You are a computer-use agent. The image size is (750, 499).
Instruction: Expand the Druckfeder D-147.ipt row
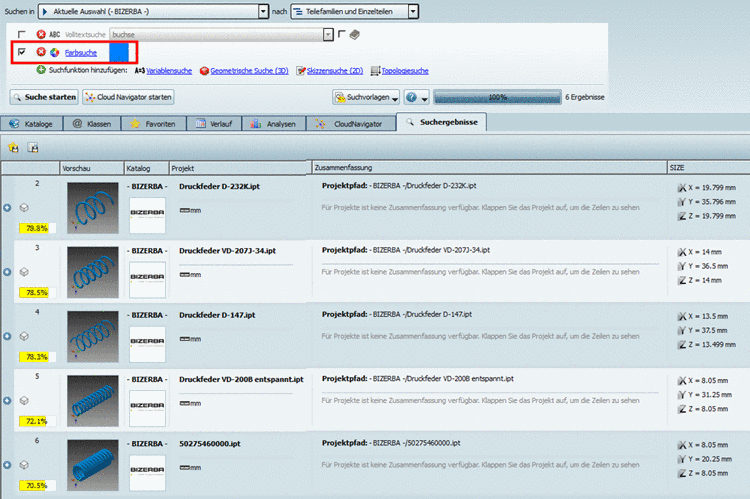7,336
